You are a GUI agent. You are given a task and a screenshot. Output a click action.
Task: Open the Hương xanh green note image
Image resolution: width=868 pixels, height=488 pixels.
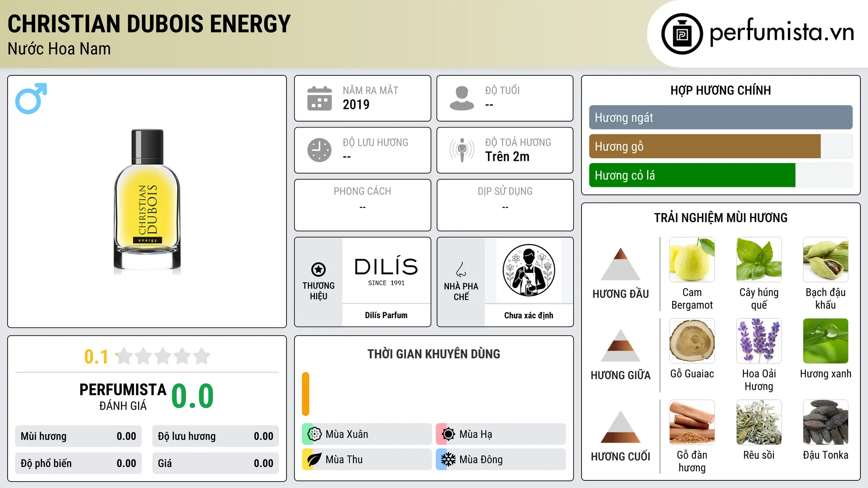pyautogui.click(x=826, y=341)
